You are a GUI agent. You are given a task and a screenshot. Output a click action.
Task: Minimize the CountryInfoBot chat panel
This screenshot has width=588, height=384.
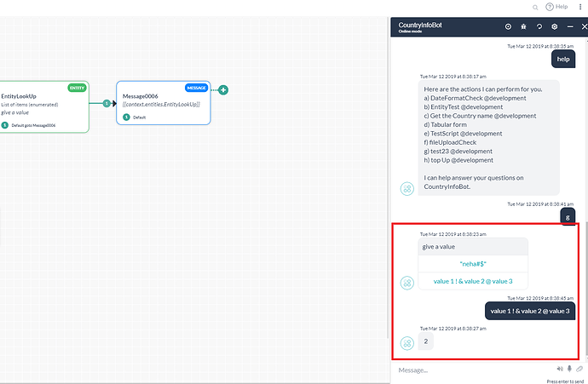click(571, 27)
